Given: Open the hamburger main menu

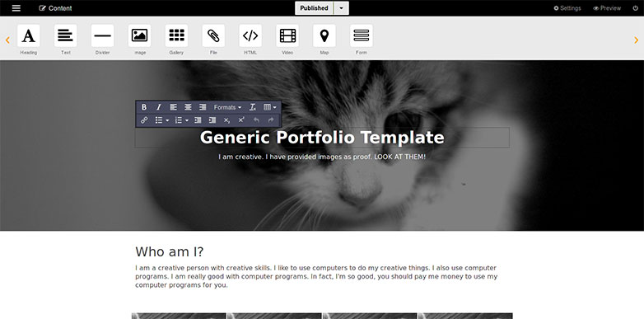Looking at the screenshot, I should click(x=16, y=8).
